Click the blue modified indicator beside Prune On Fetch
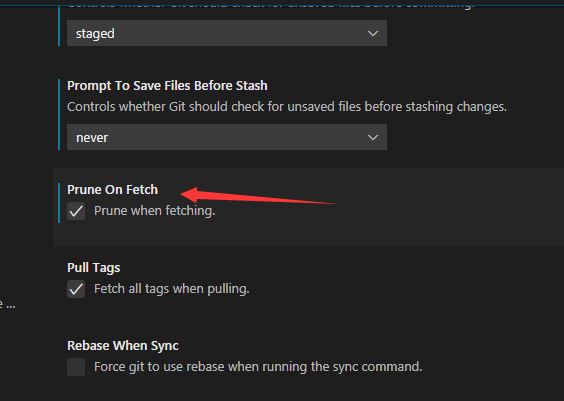 pos(59,203)
